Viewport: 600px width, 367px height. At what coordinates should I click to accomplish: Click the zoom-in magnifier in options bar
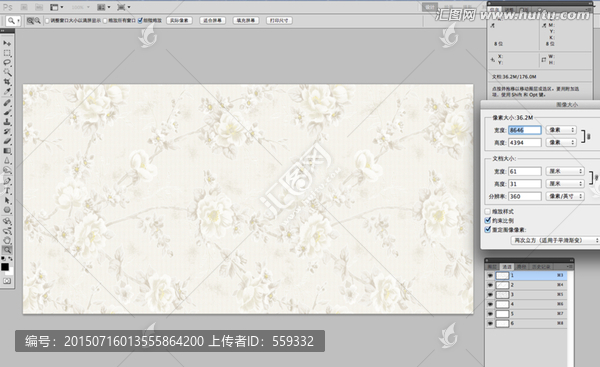(30, 21)
